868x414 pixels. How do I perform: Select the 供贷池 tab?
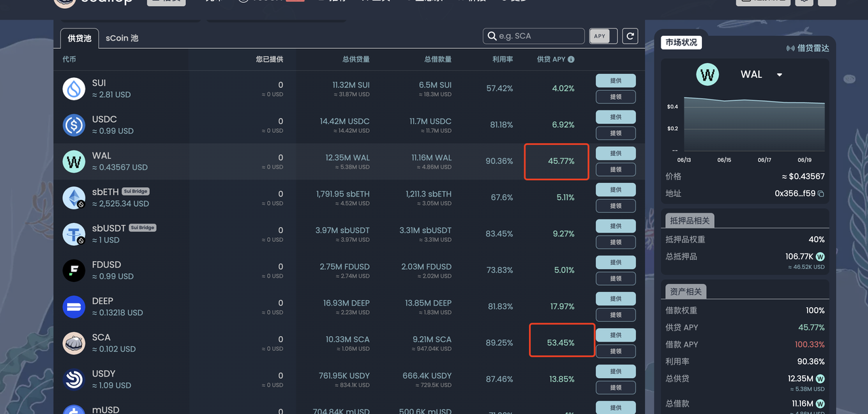[x=80, y=38]
